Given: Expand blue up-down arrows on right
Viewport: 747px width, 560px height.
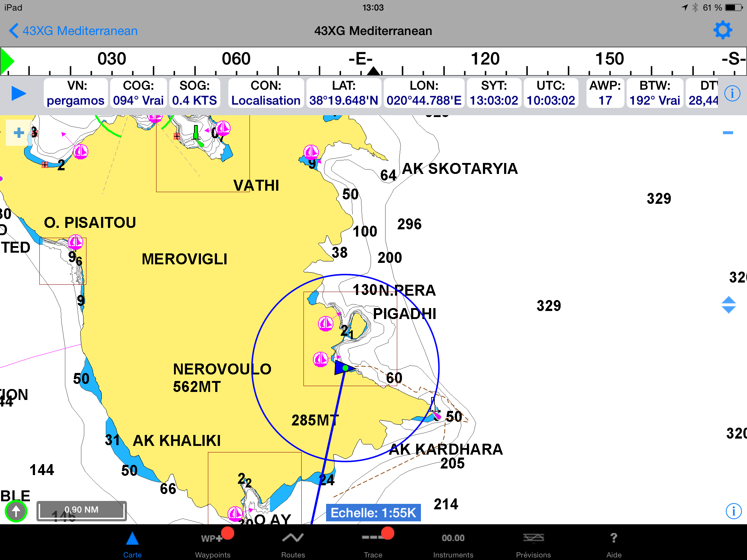Looking at the screenshot, I should tap(728, 305).
